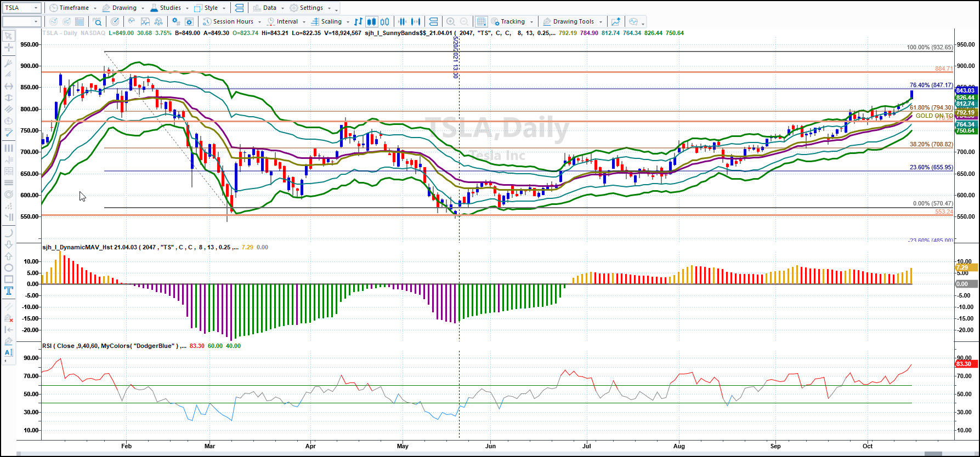The image size is (980, 457).
Task: Click the 0.00% (570.47) Fibonacci label
Action: coord(932,204)
